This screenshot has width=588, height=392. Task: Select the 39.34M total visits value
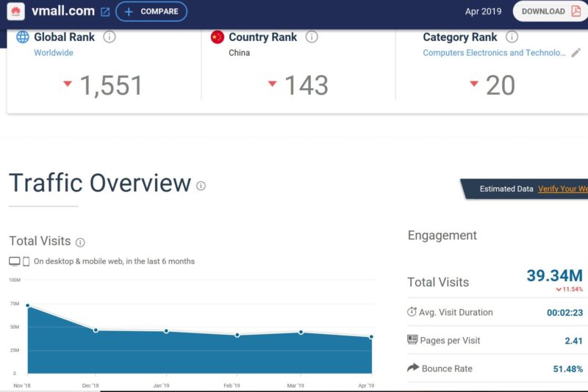[x=555, y=275]
